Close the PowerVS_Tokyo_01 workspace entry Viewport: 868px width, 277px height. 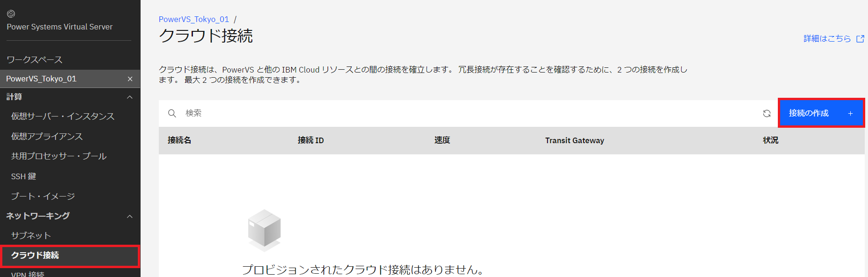[x=130, y=79]
